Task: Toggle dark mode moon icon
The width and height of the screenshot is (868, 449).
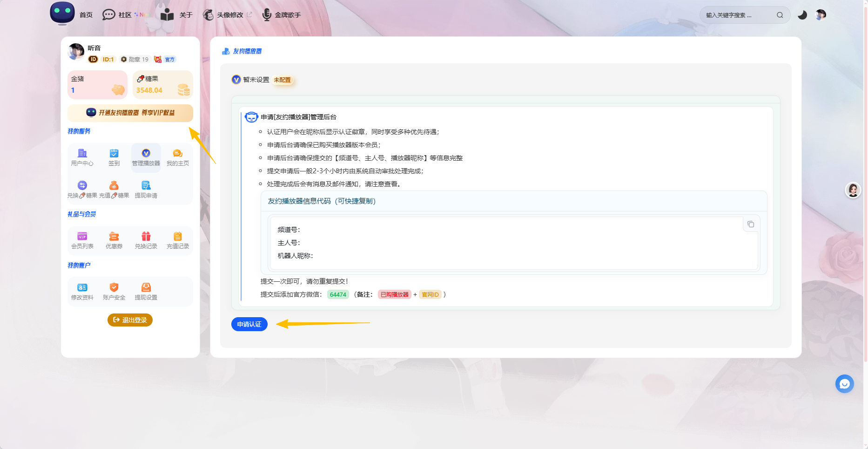Action: (802, 15)
